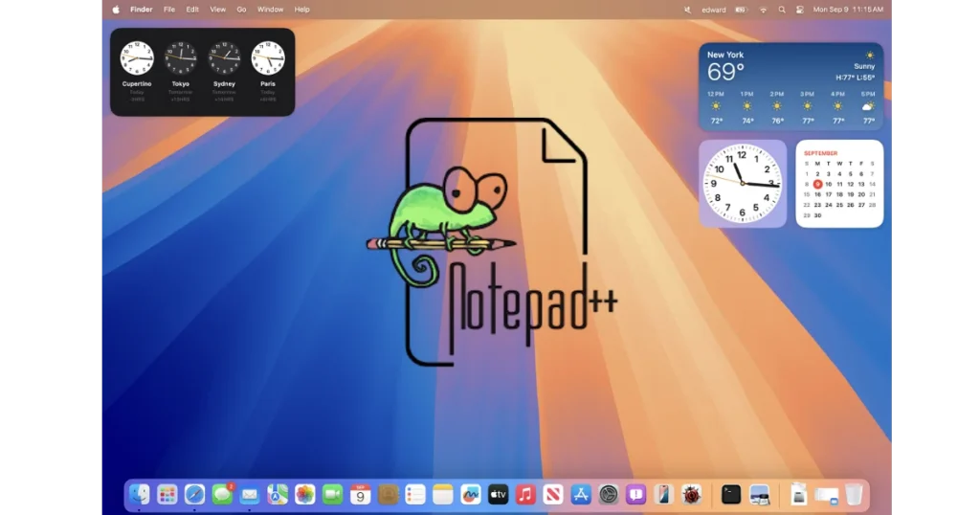
Task: Click the Cupertino clock in world clock widget
Action: coord(137,58)
